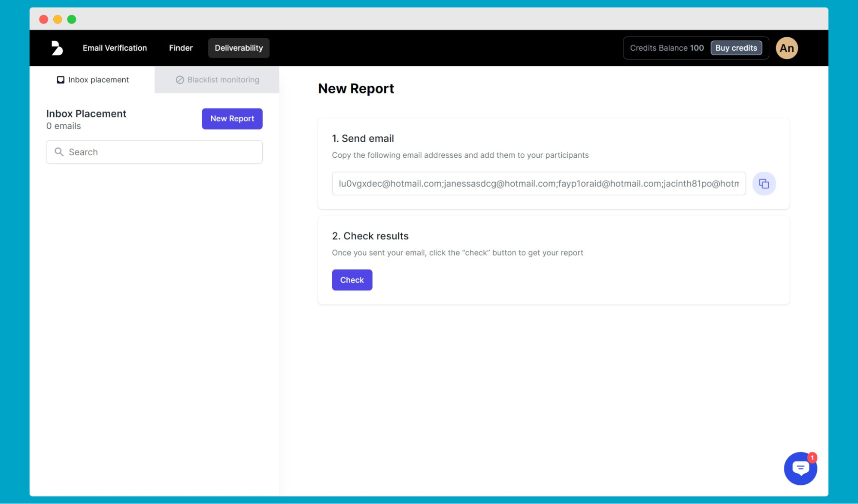The width and height of the screenshot is (858, 504).
Task: Click the Deliverability nav icon
Action: 238,48
